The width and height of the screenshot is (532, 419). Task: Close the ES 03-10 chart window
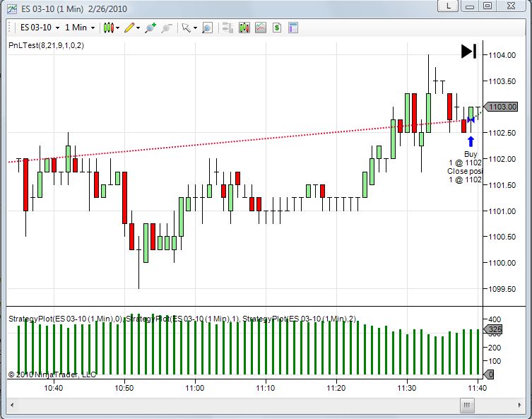[512, 6]
